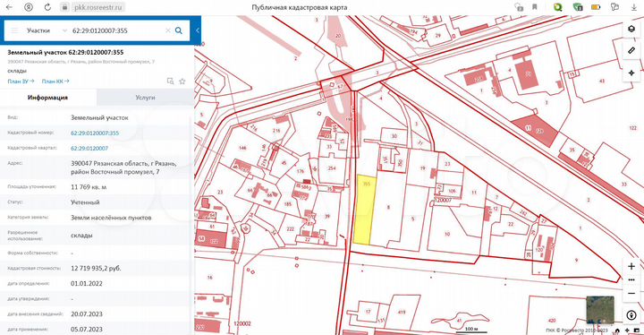644x335 pixels.
Task: Click the battery saver indicator icon
Action: point(596,7)
